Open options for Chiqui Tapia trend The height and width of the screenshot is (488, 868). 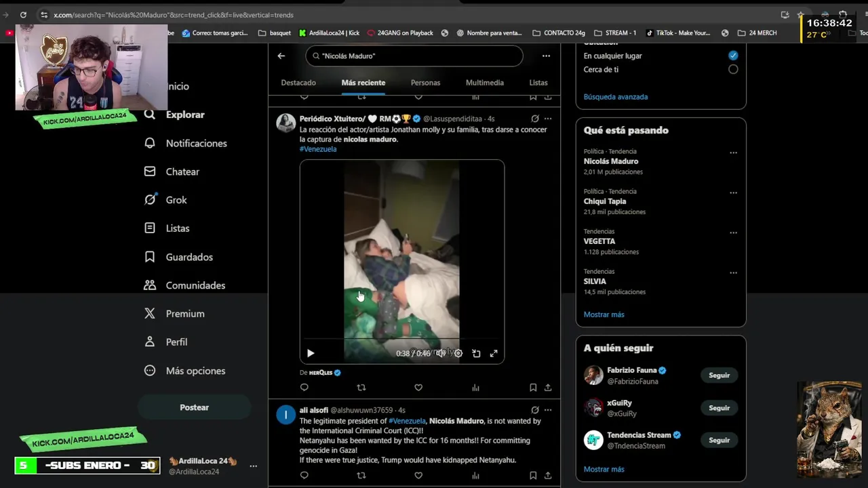pos(733,192)
